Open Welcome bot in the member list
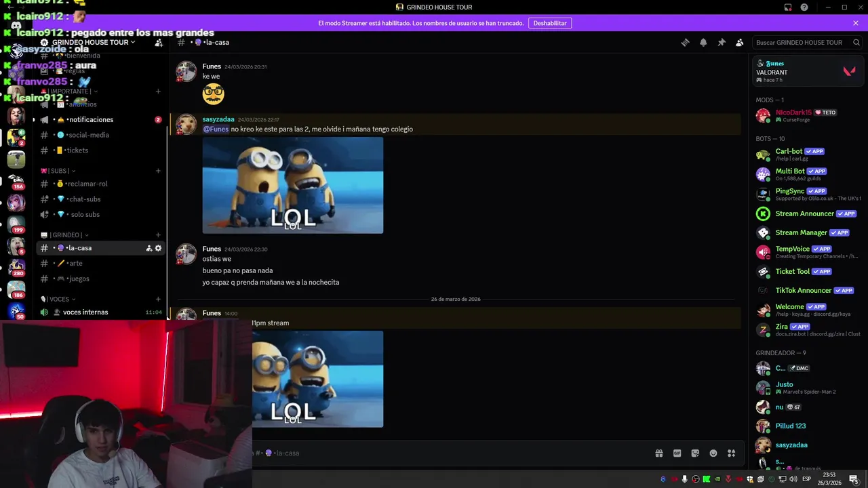The image size is (868, 488). point(807,310)
